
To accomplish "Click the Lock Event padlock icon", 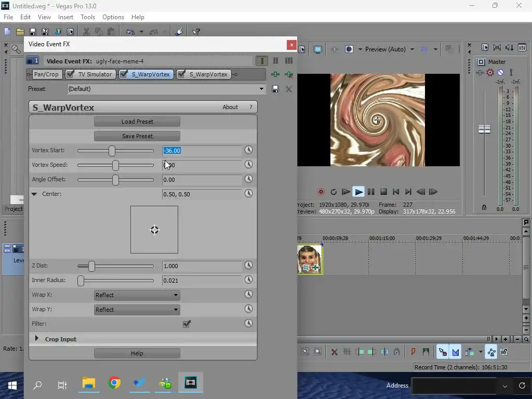I will [x=396, y=352].
